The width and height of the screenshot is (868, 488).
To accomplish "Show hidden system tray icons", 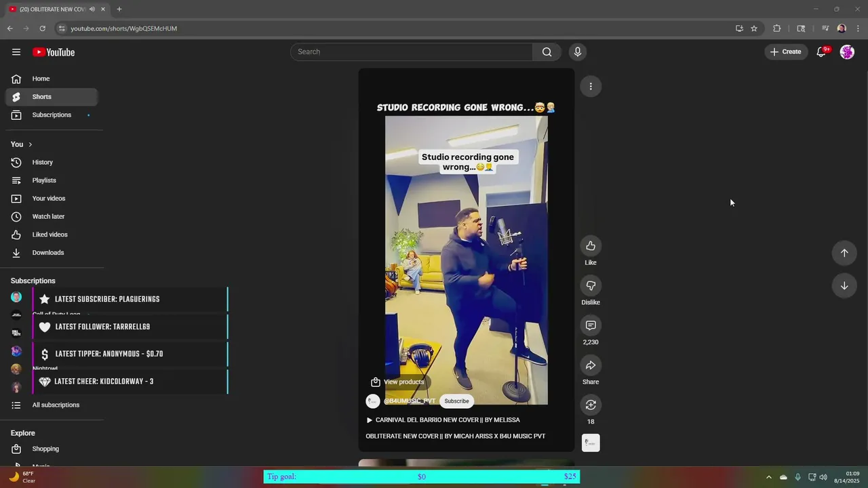I will click(x=768, y=477).
